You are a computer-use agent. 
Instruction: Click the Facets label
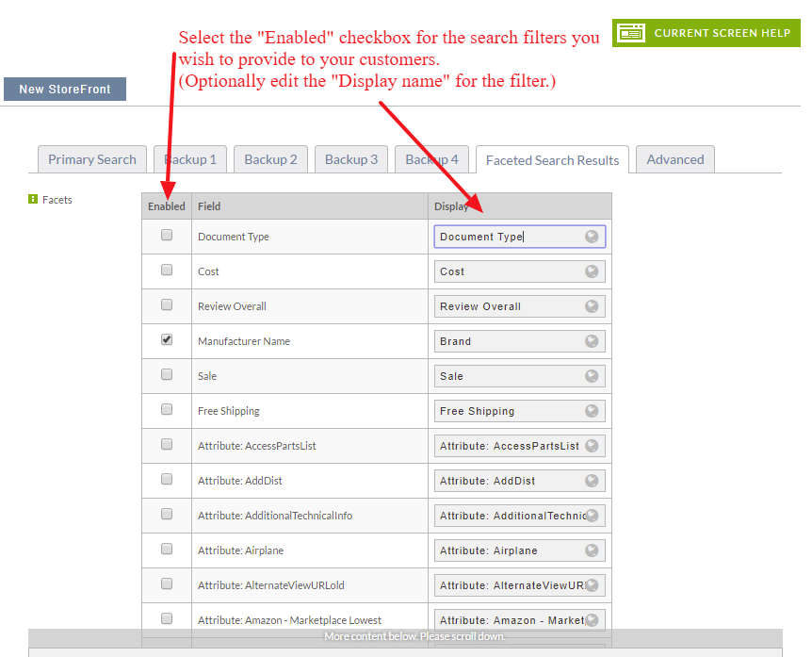[x=57, y=200]
